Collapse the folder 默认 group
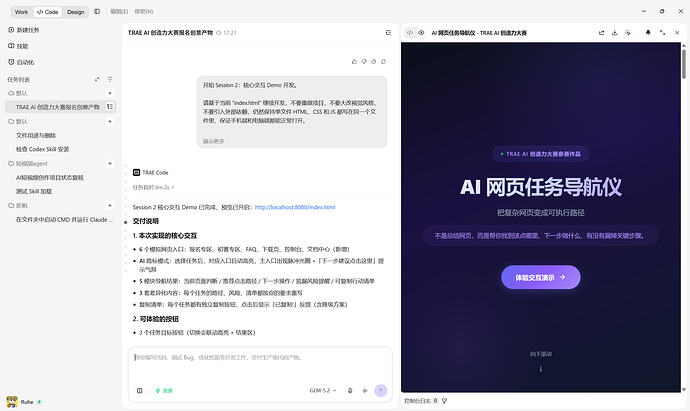The height and width of the screenshot is (411, 690). point(18,121)
